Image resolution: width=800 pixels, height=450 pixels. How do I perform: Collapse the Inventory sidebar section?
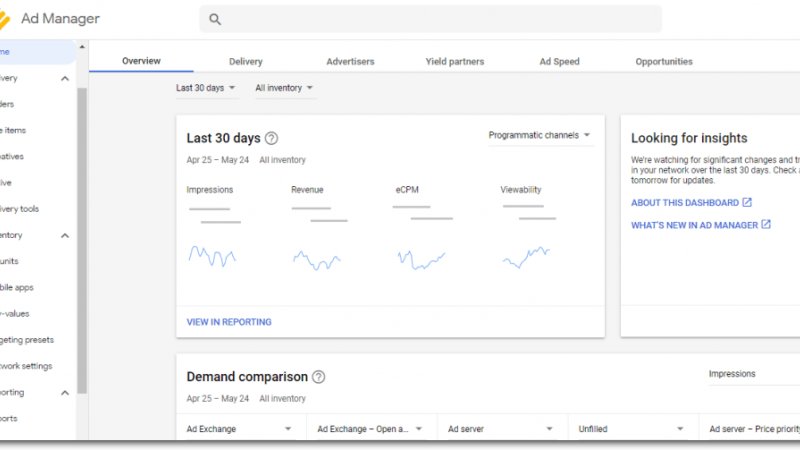click(x=65, y=236)
